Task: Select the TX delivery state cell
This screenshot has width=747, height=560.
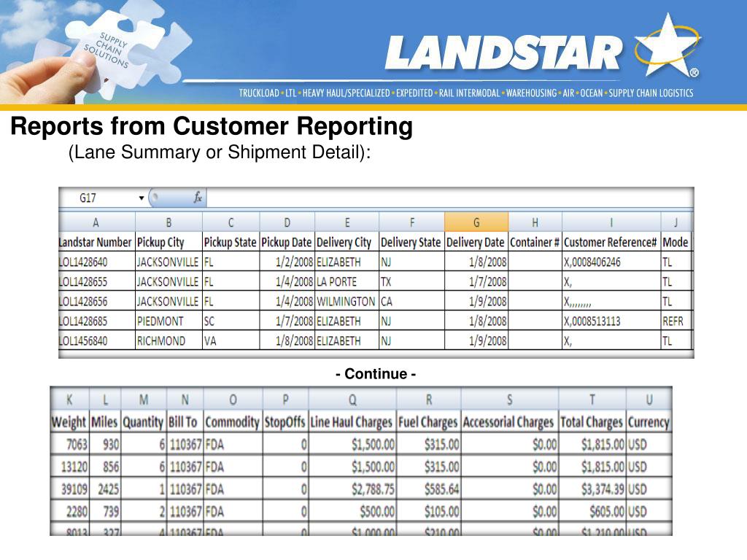Action: pyautogui.click(x=412, y=282)
